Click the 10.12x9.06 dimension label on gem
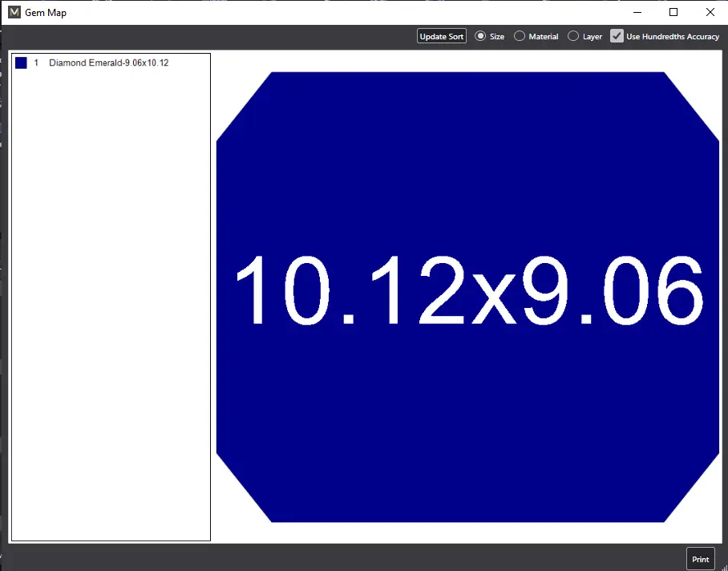 pos(468,291)
